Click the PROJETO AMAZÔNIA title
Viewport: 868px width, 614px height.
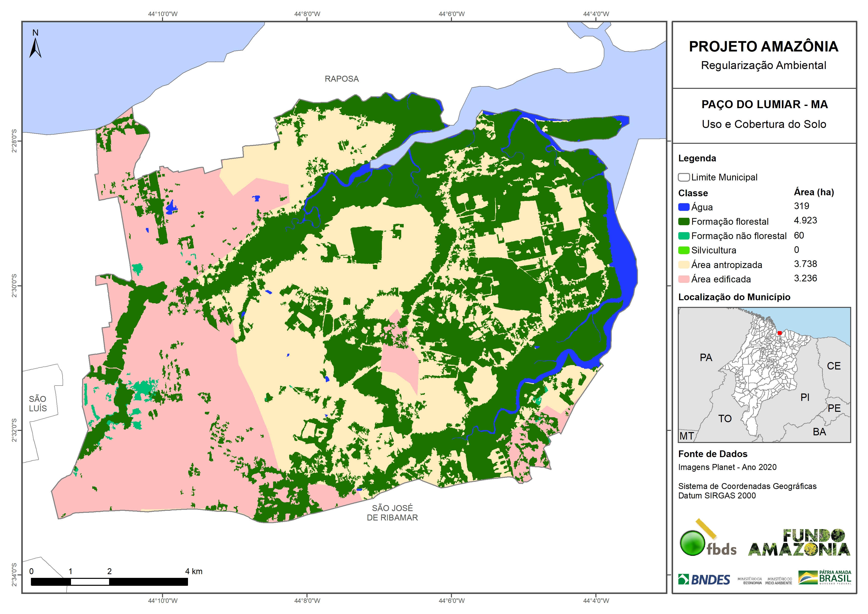click(763, 47)
